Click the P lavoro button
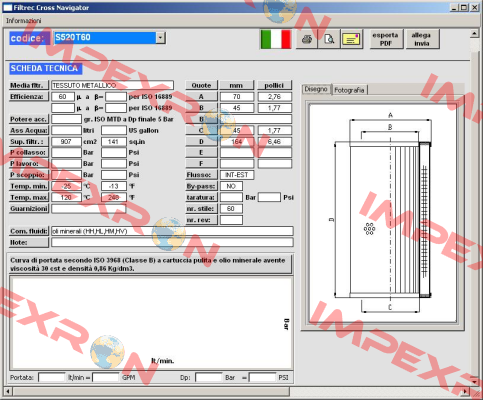Screen dimensions: 483x400 (29, 164)
